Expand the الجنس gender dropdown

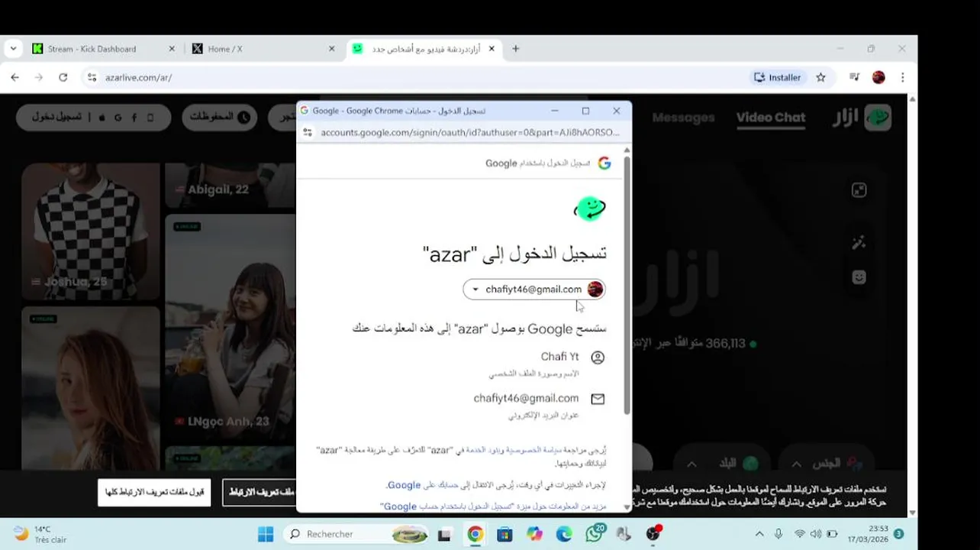826,464
